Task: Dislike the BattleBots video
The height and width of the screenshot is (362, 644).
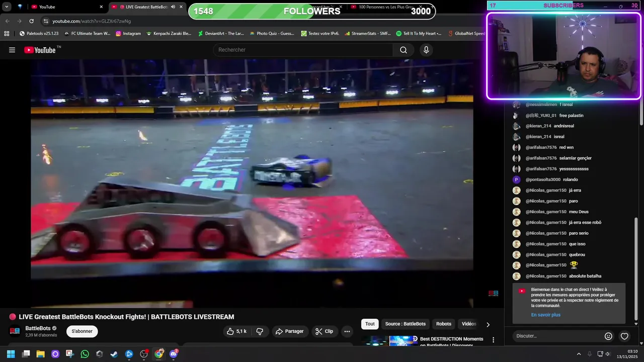Action: click(x=260, y=331)
